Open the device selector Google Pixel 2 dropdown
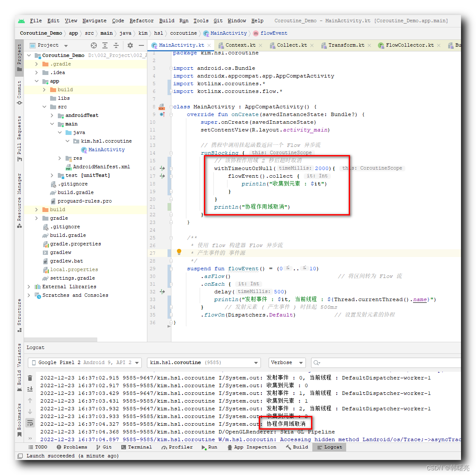 click(x=85, y=363)
